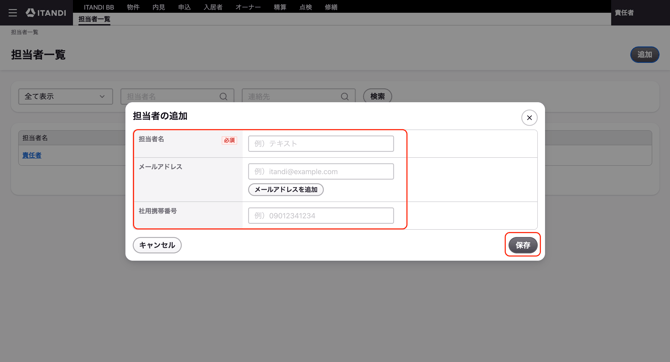
Task: Open the 内見 menu
Action: (x=159, y=7)
